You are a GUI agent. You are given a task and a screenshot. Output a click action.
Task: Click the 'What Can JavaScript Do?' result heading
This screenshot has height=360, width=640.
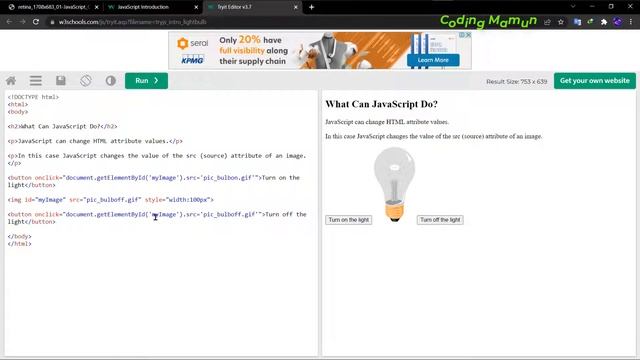[381, 104]
